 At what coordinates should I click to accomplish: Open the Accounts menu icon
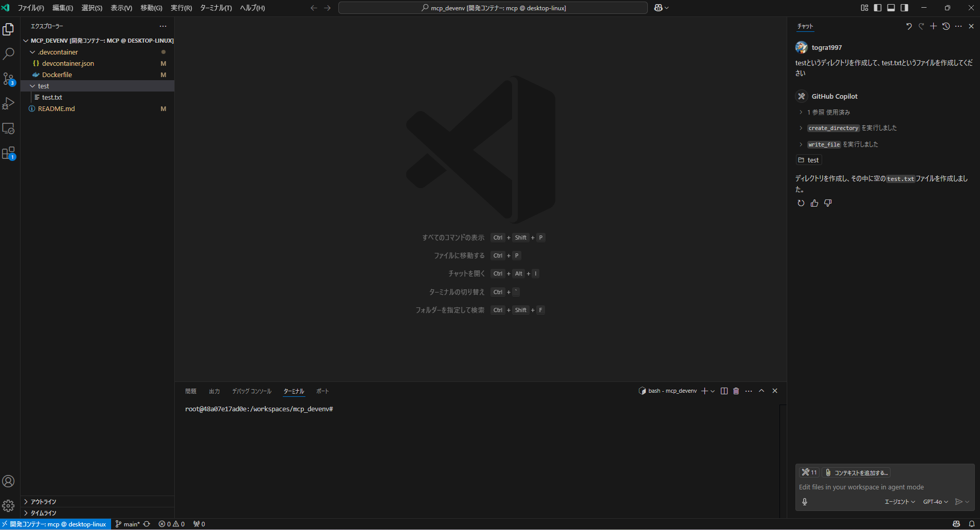[x=8, y=481]
